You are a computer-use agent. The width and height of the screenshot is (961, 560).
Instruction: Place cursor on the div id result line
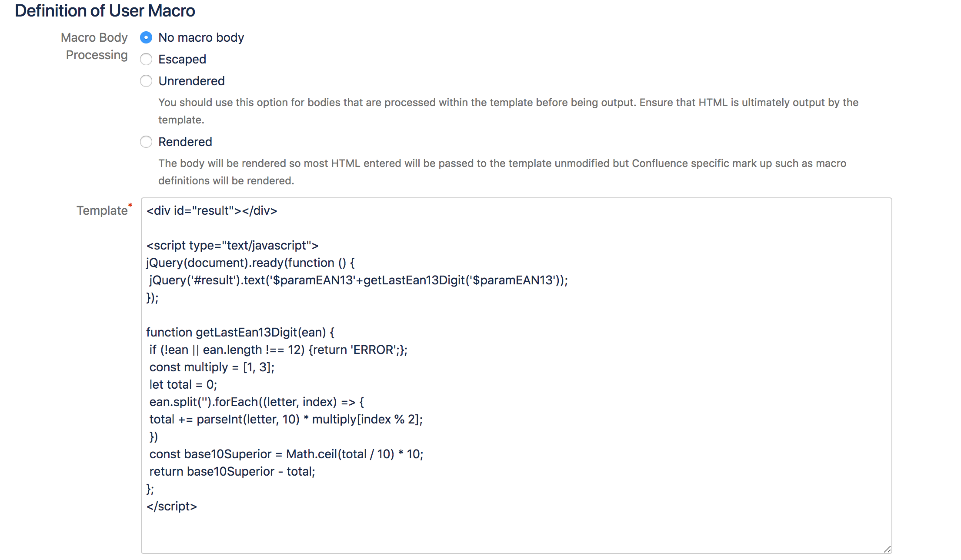tap(211, 210)
